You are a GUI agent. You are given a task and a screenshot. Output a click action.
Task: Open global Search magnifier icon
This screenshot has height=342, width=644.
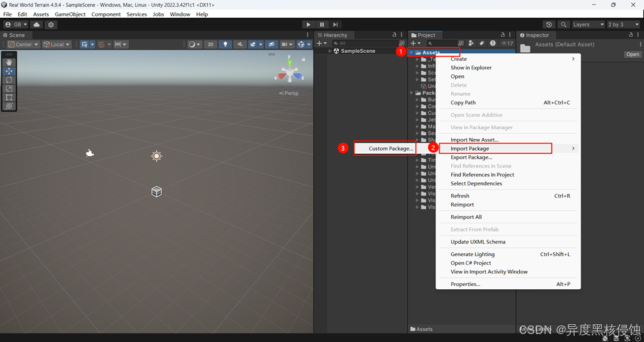(563, 24)
